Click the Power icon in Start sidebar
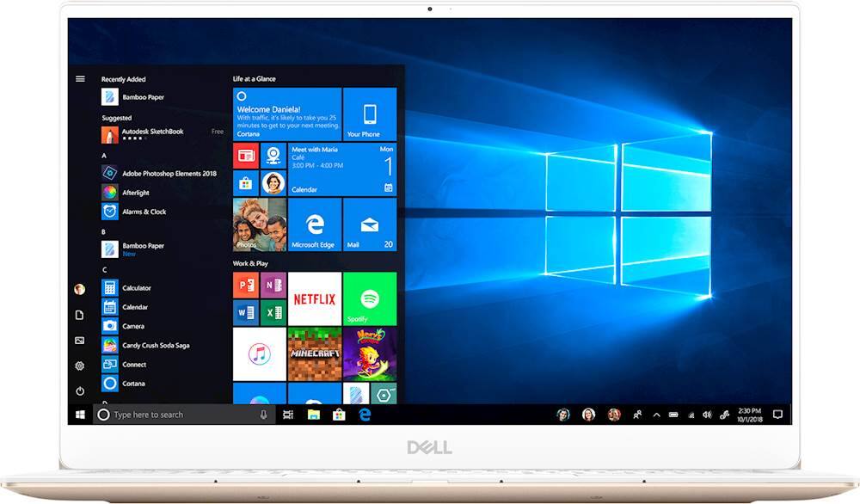The height and width of the screenshot is (504, 860). (x=80, y=390)
